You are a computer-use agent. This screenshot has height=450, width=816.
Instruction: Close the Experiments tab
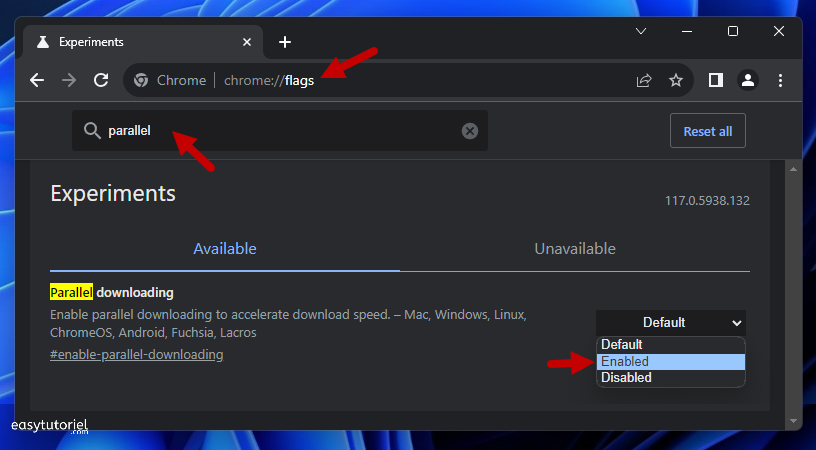pos(247,42)
